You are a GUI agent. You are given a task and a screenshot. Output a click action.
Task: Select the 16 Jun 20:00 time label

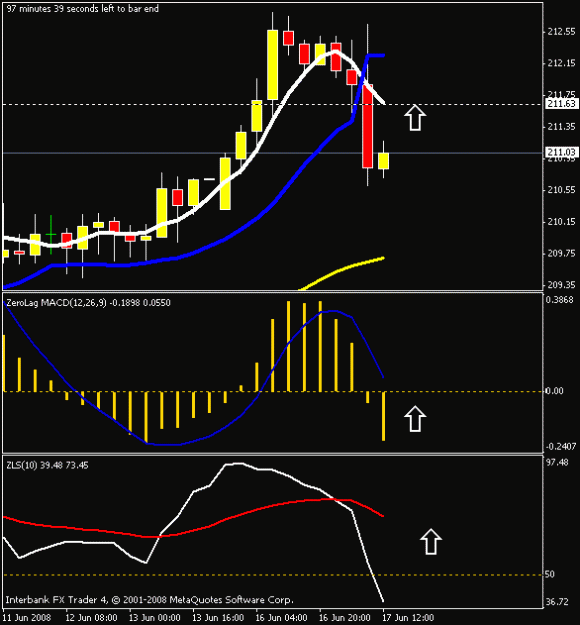[x=345, y=618]
